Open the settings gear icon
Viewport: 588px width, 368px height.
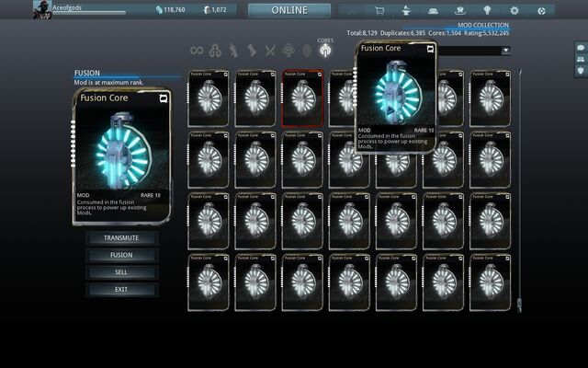coord(514,10)
